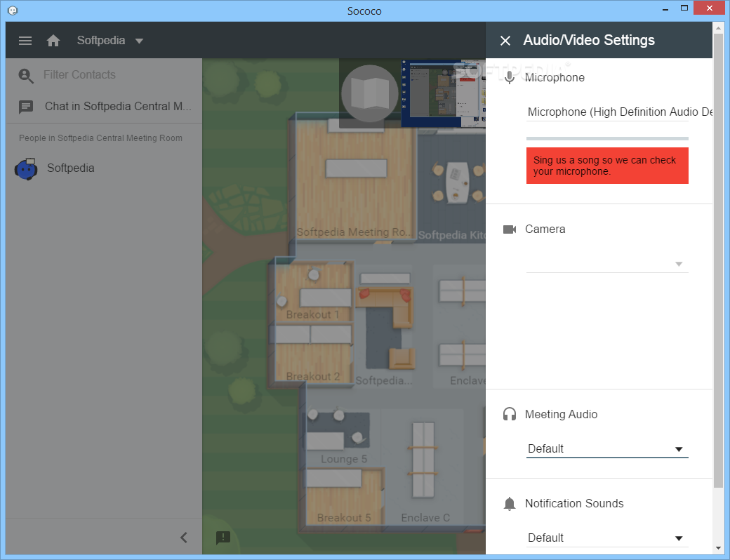Close the Audio/Video Settings panel
The height and width of the screenshot is (560, 730).
(505, 41)
